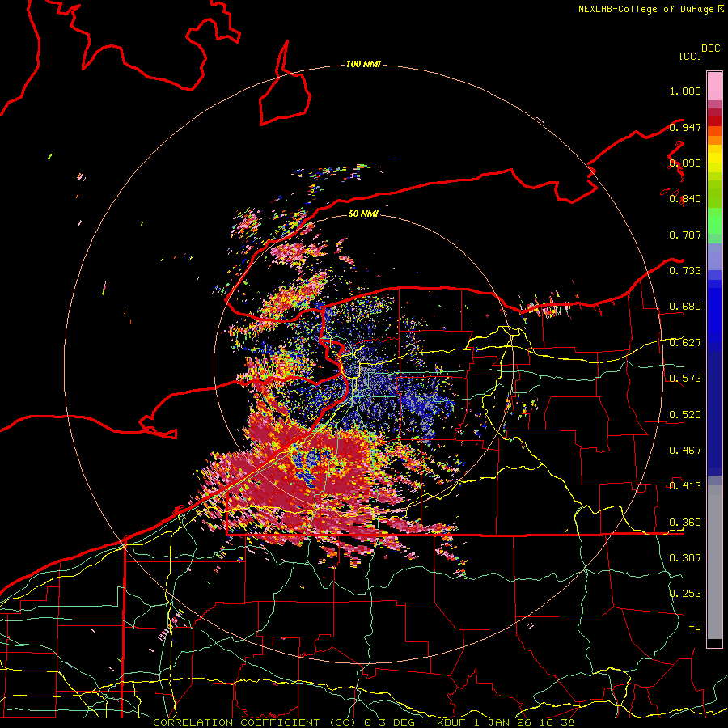Screen dimensions: 728x728
Task: Click the 0.360 scale value
Action: [685, 523]
